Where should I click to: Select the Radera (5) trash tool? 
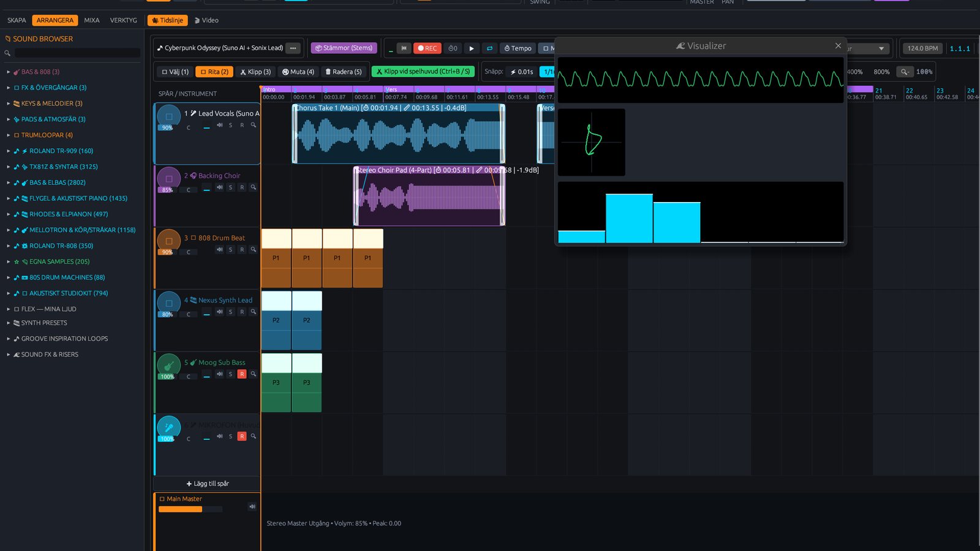point(344,72)
